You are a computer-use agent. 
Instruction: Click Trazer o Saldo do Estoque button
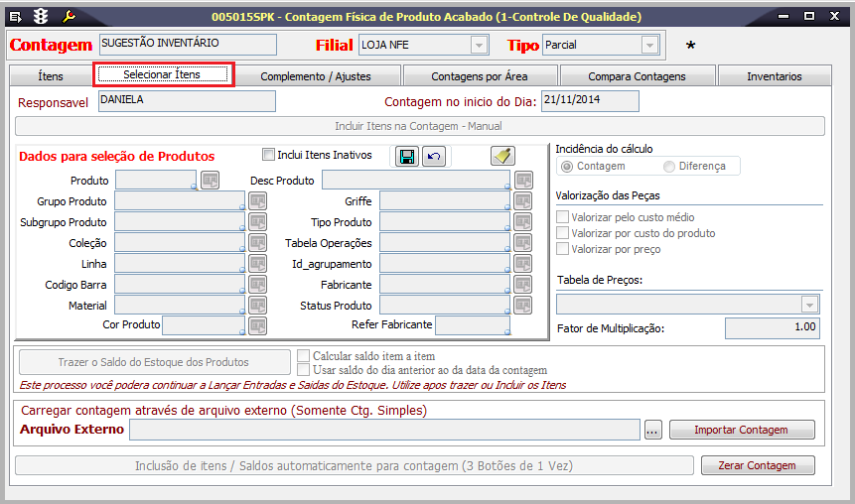[154, 362]
